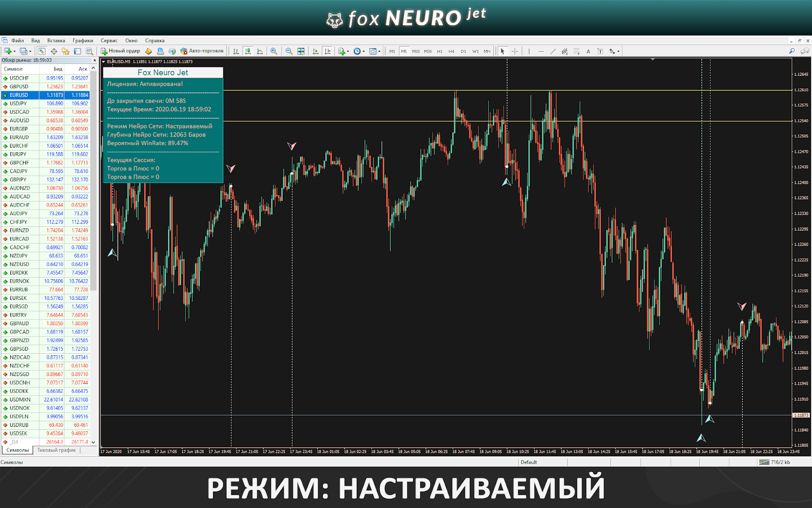Image resolution: width=812 pixels, height=508 pixels.
Task: Switch to the D1 timeframe
Action: pyautogui.click(x=463, y=51)
